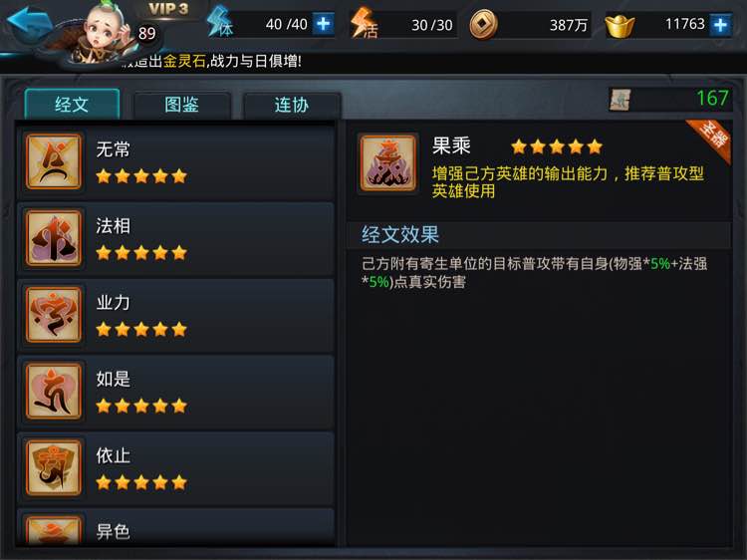
Task: Tap the blue back arrow
Action: pyautogui.click(x=30, y=23)
